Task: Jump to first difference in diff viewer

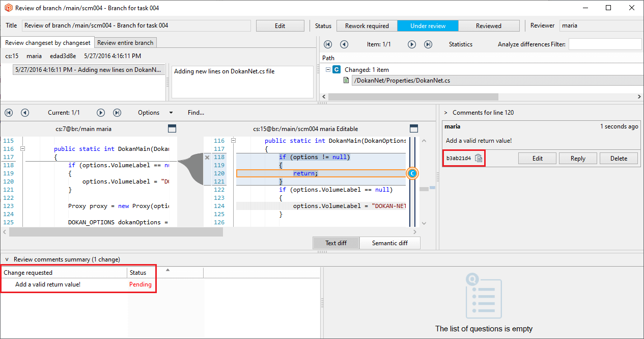Action: 9,113
